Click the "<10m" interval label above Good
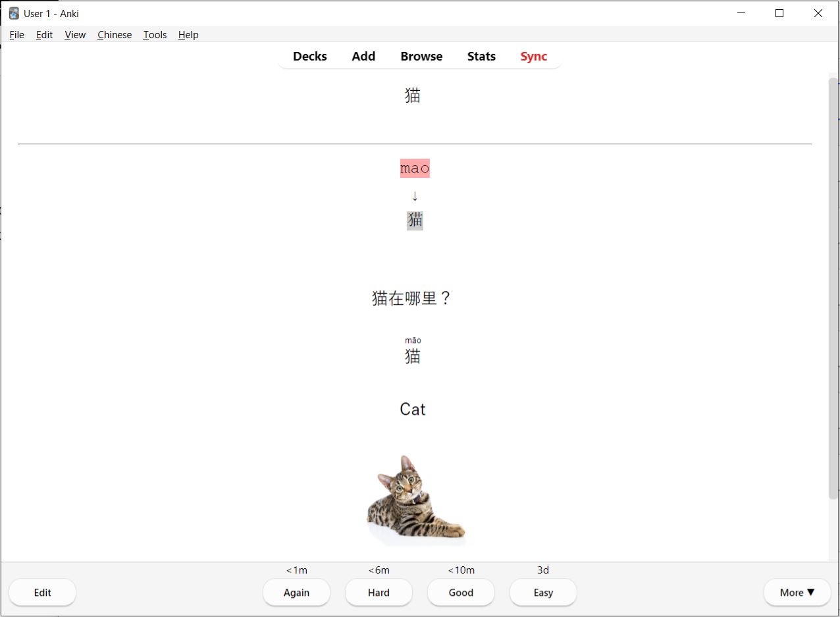This screenshot has height=617, width=840. (461, 570)
